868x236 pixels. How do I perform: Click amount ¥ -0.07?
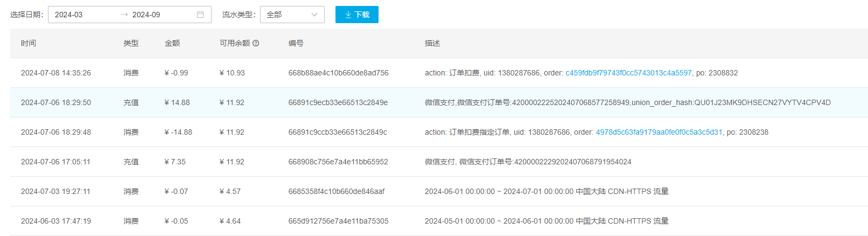pos(177,191)
